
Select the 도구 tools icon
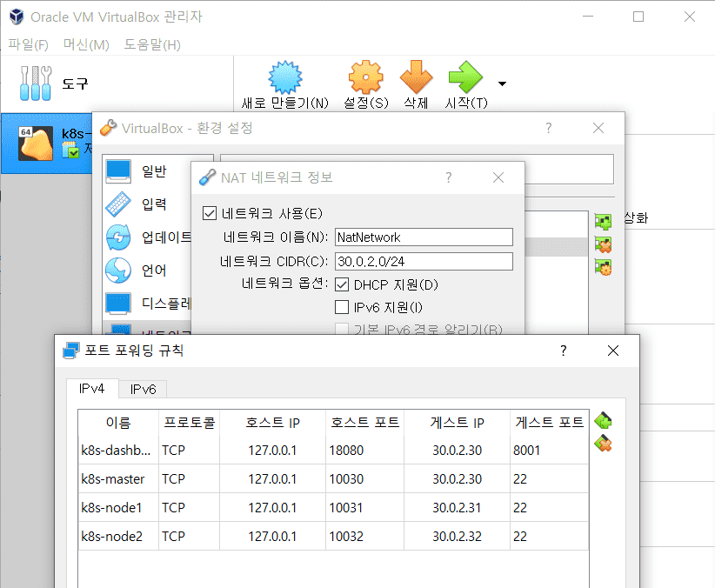36,83
